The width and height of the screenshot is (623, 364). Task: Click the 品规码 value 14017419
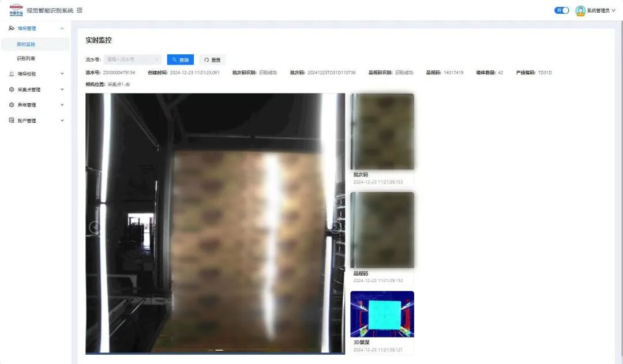[453, 73]
